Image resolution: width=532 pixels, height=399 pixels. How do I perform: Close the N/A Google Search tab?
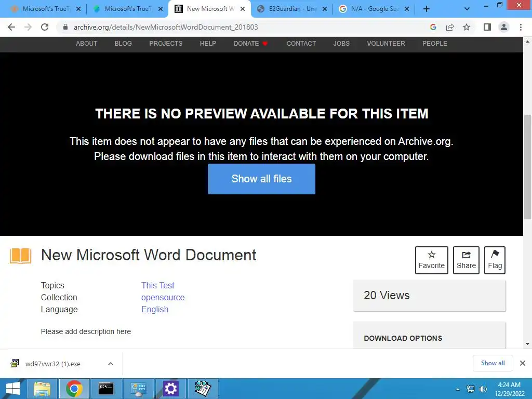coord(407,9)
